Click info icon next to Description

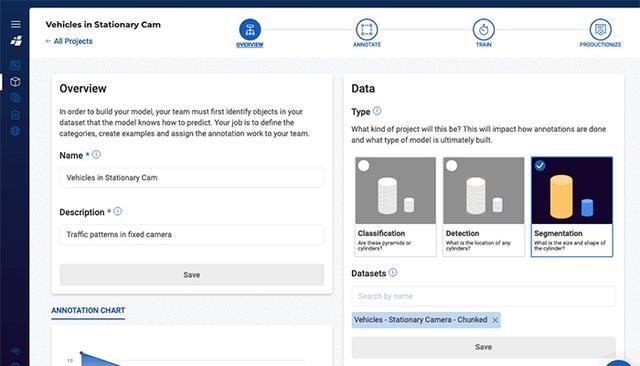118,211
